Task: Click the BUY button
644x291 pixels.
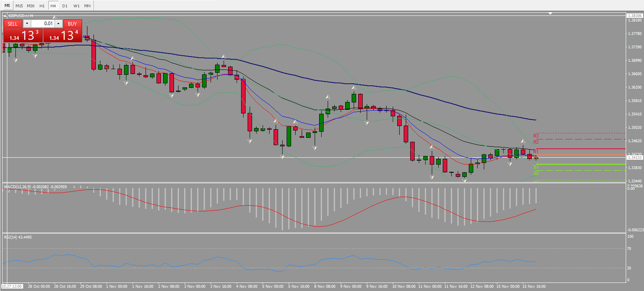Action: (72, 24)
